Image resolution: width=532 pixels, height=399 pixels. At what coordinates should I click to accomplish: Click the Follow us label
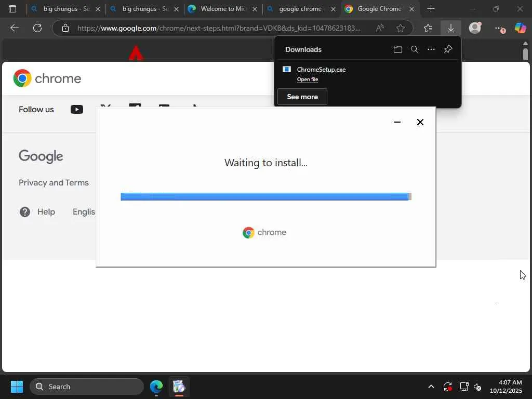coord(36,109)
